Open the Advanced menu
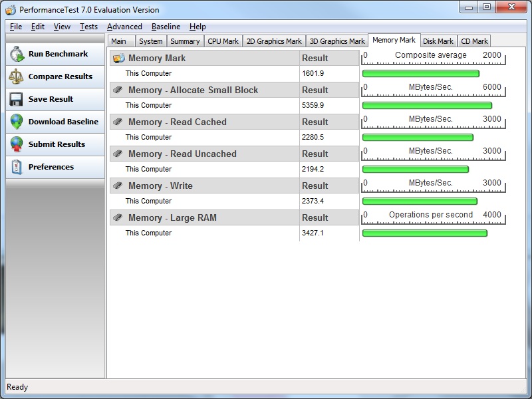532x399 pixels. [x=124, y=27]
